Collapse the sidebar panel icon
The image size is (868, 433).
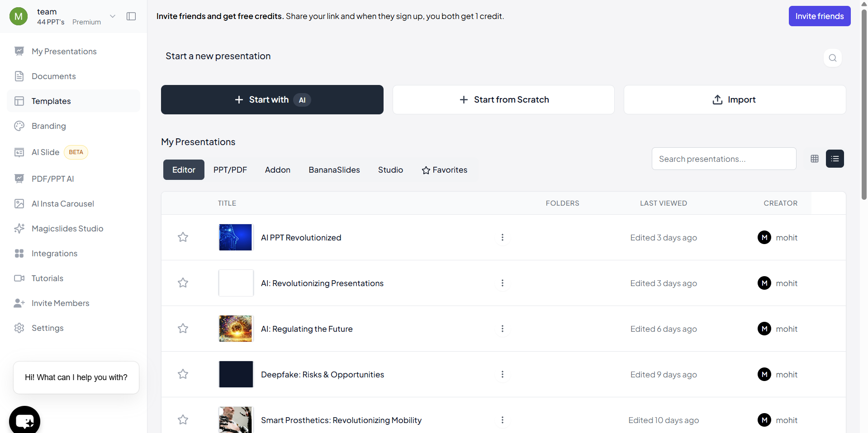click(x=131, y=16)
